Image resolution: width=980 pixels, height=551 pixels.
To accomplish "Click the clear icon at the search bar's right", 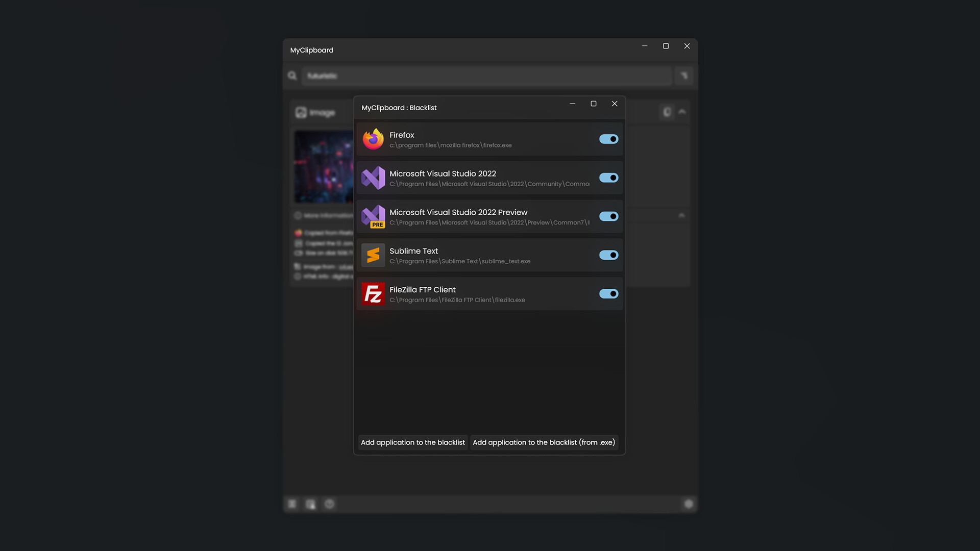I will point(684,75).
